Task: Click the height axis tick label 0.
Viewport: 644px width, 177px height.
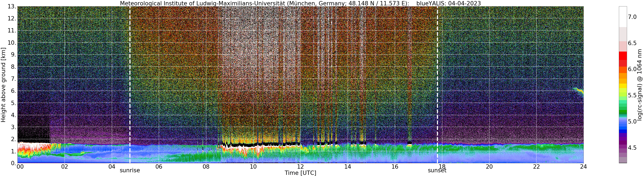Action: (x=13, y=163)
